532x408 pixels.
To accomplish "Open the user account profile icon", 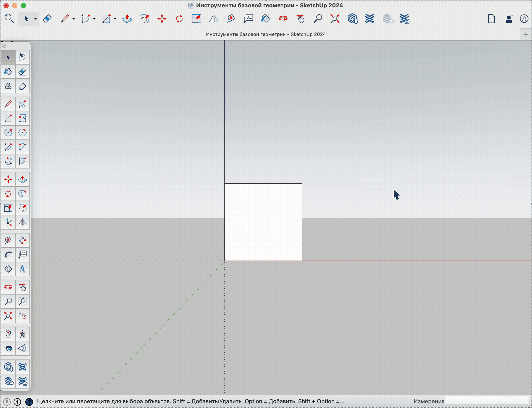I will (524, 19).
